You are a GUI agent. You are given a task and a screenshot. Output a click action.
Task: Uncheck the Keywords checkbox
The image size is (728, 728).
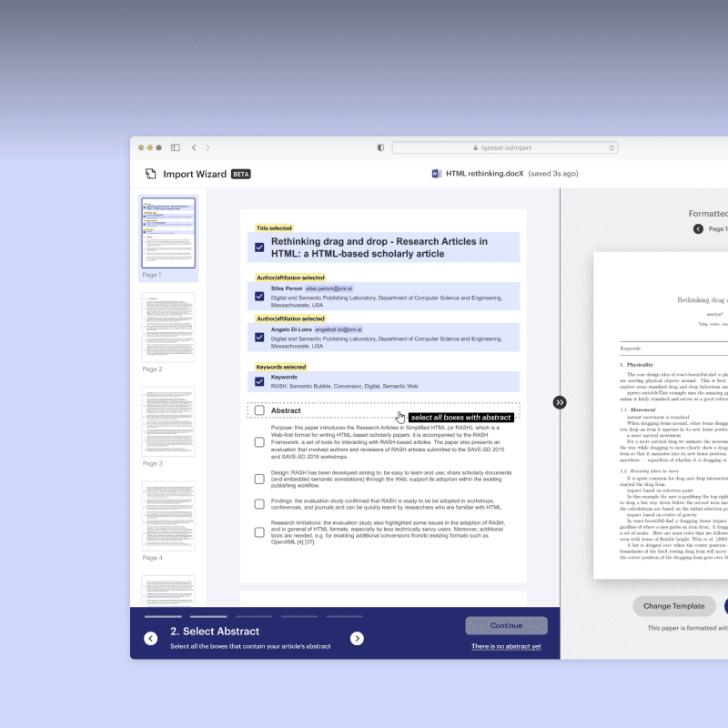[259, 381]
